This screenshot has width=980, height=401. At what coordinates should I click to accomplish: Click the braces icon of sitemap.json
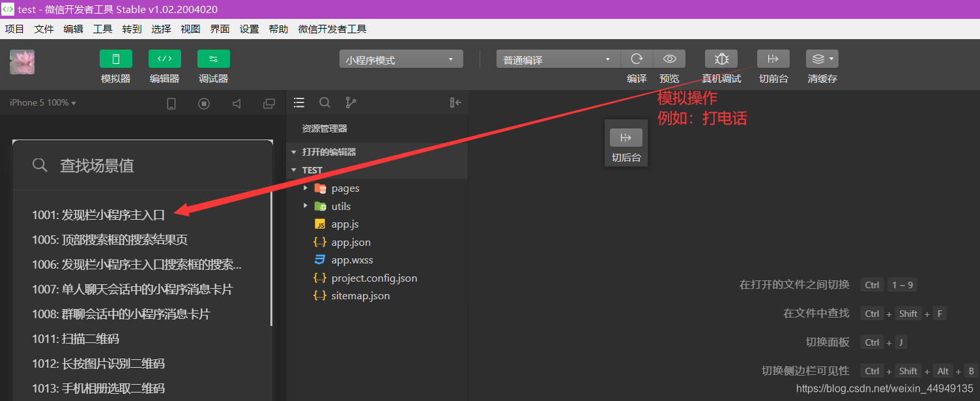pyautogui.click(x=320, y=295)
